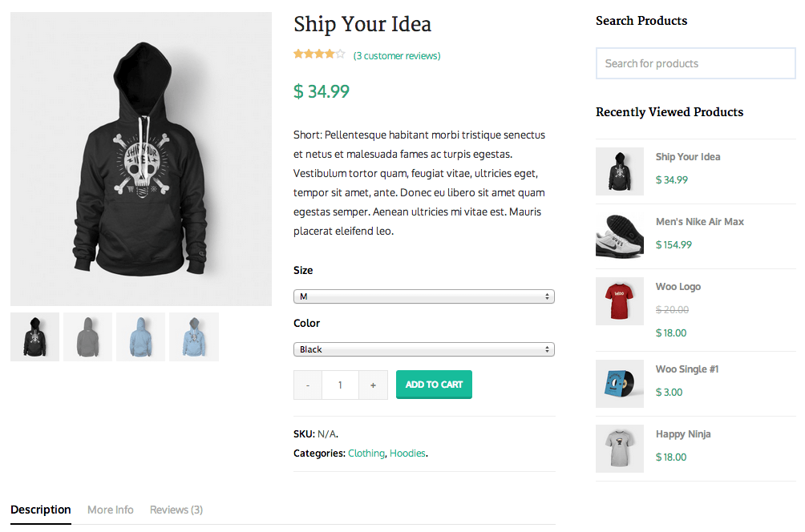Click the Search for products field
This screenshot has height=532, width=805.
[x=696, y=63]
